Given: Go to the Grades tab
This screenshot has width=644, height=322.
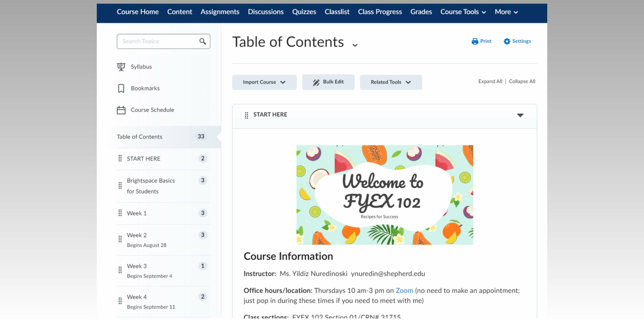Looking at the screenshot, I should [x=421, y=12].
